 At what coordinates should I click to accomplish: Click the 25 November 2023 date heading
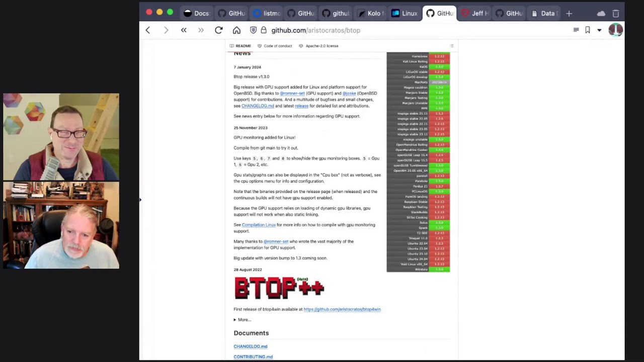pos(251,128)
